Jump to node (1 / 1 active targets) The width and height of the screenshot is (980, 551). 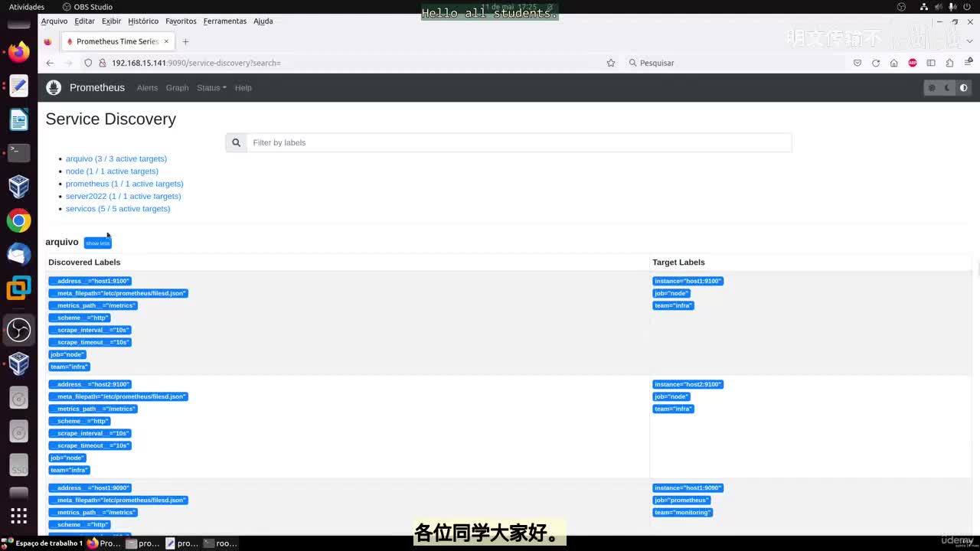tap(112, 171)
